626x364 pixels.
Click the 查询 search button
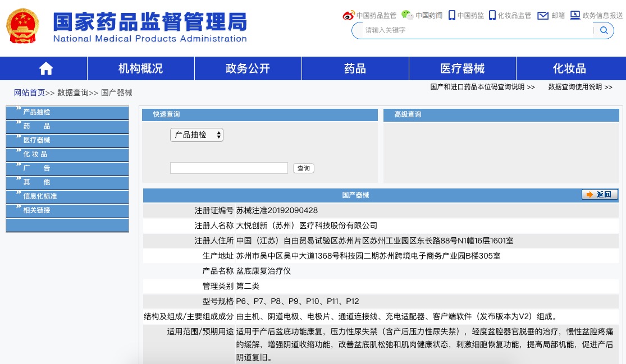(303, 168)
